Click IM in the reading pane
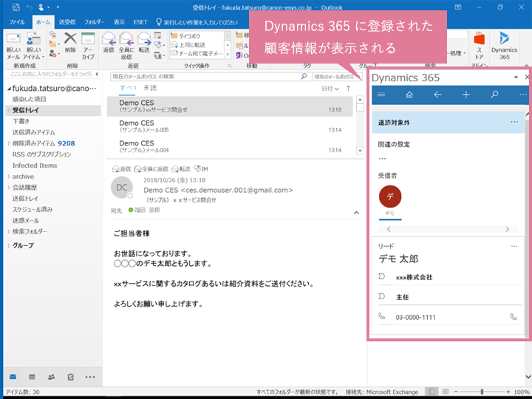The image size is (532, 399). click(201, 168)
